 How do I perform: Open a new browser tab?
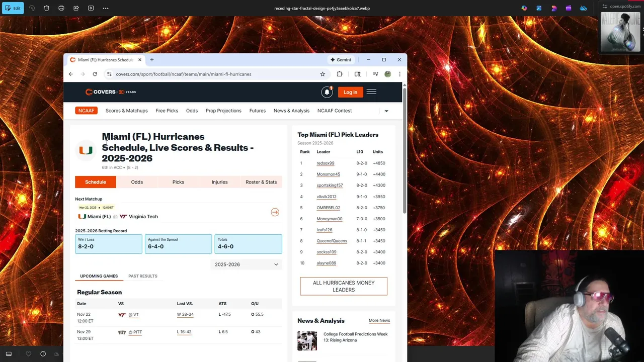[151, 60]
